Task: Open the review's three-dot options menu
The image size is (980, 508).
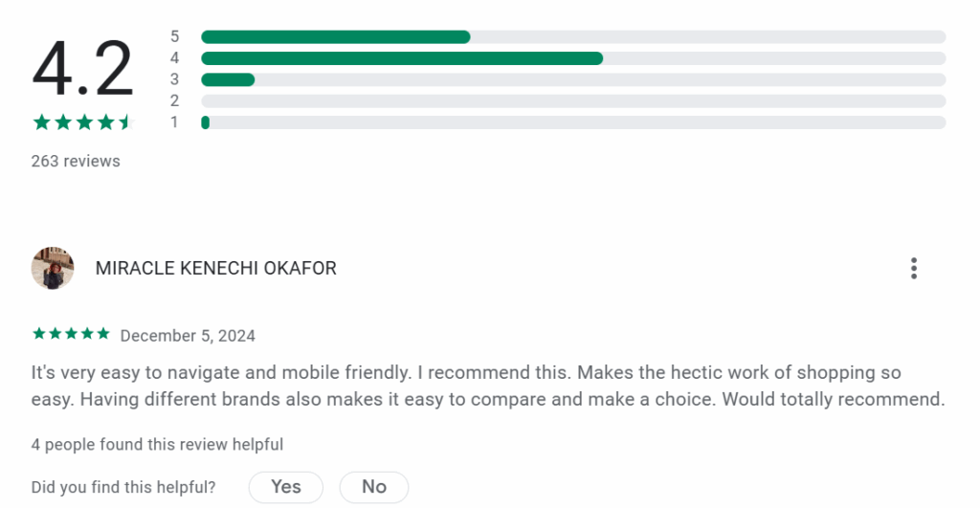Action: 914,269
